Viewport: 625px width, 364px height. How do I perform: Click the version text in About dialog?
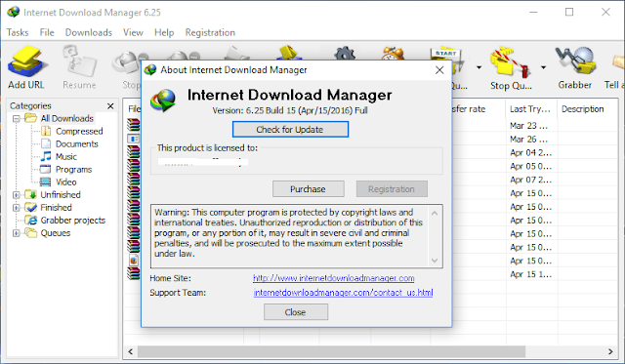pos(290,110)
